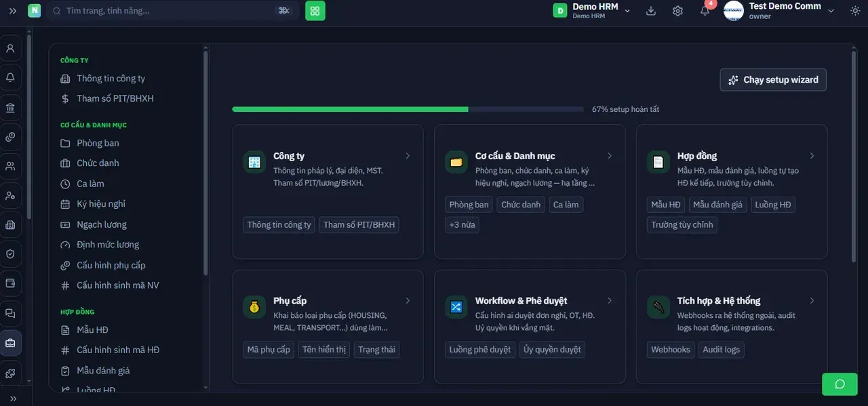Open Cấu hình sinh mã HĐ menu item
The height and width of the screenshot is (406, 868).
[x=118, y=350]
